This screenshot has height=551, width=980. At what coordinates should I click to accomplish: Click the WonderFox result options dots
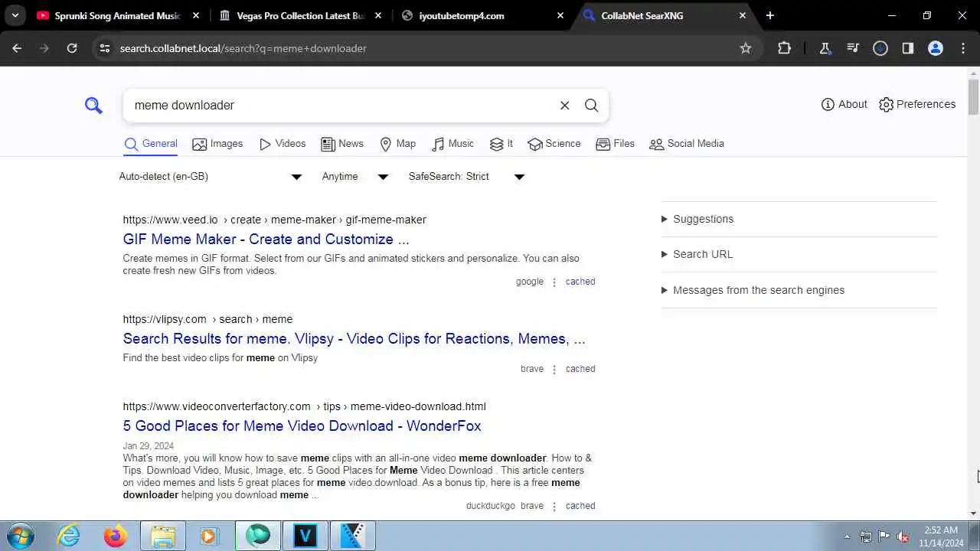(554, 507)
